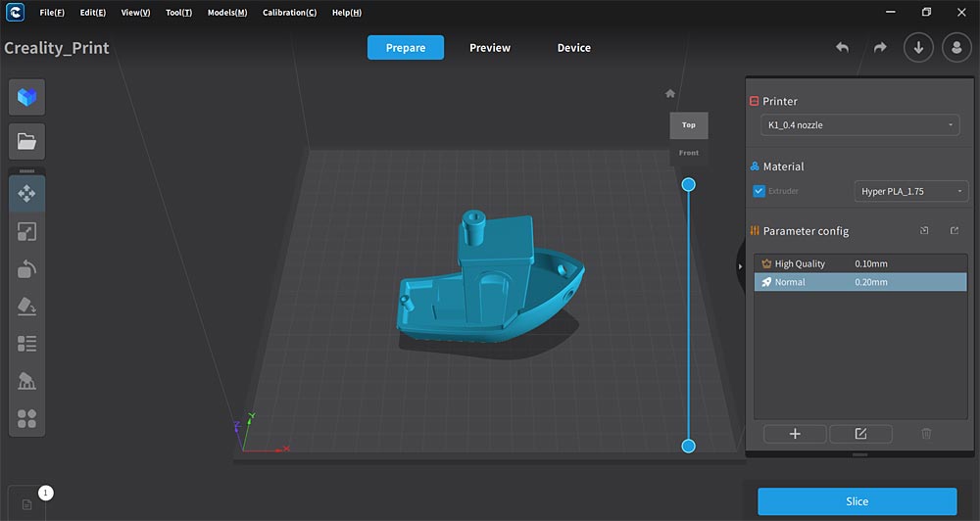Open the View menu

point(135,13)
